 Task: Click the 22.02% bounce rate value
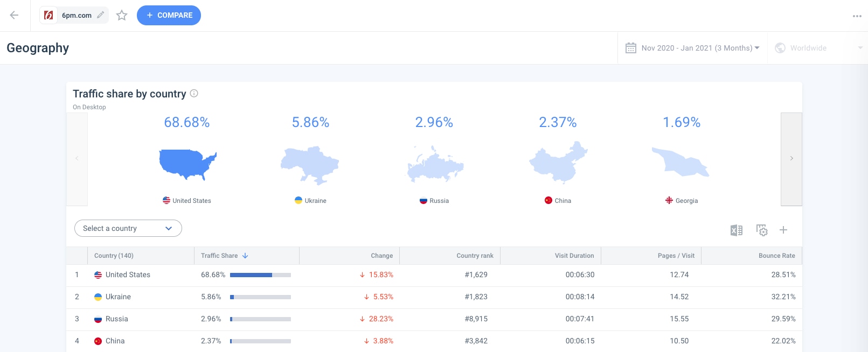(x=783, y=341)
